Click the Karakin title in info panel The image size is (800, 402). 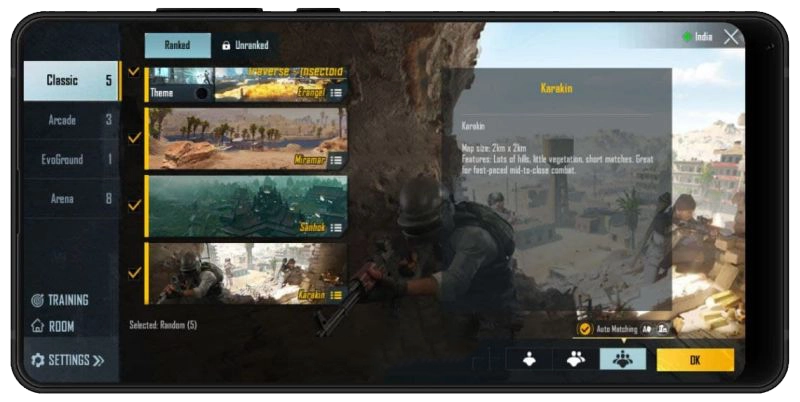[x=556, y=88]
